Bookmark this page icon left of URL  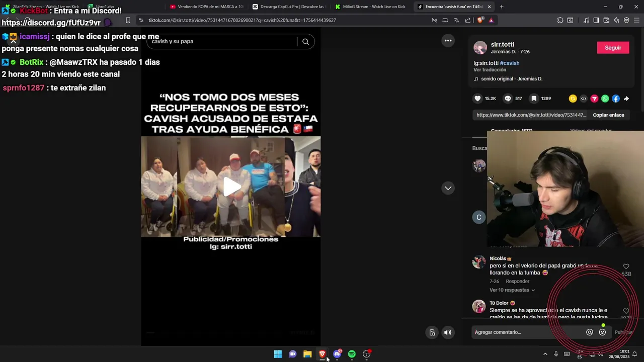tap(128, 20)
